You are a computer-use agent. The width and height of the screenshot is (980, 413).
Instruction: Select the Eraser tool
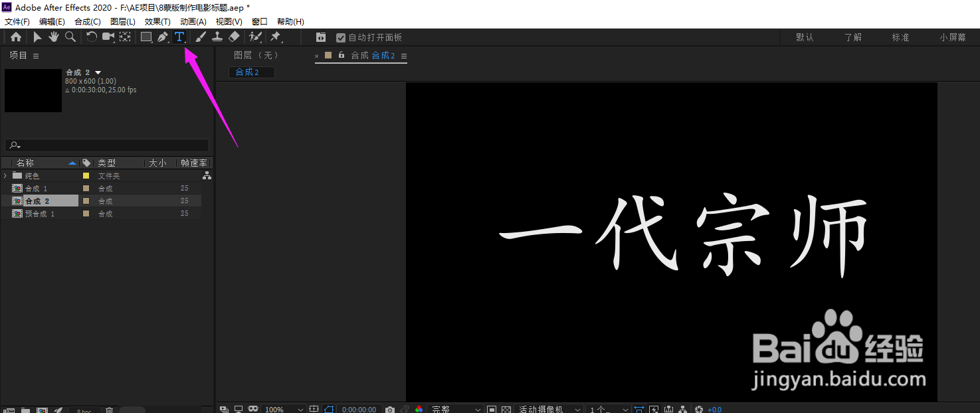tap(234, 37)
